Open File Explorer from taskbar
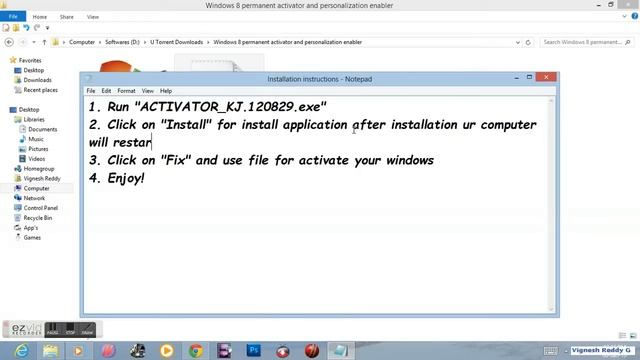The image size is (640, 360). 50,351
